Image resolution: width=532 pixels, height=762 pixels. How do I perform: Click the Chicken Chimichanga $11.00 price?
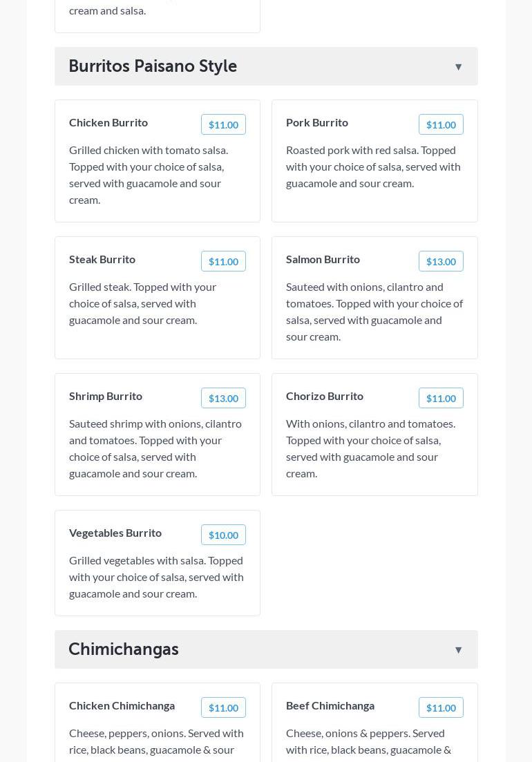pos(223,707)
